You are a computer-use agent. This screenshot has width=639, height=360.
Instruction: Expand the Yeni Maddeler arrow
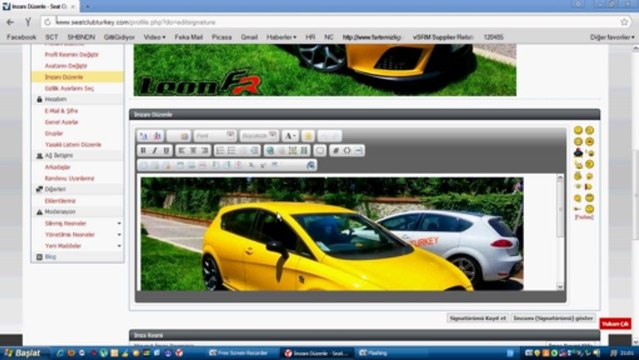pyautogui.click(x=119, y=246)
